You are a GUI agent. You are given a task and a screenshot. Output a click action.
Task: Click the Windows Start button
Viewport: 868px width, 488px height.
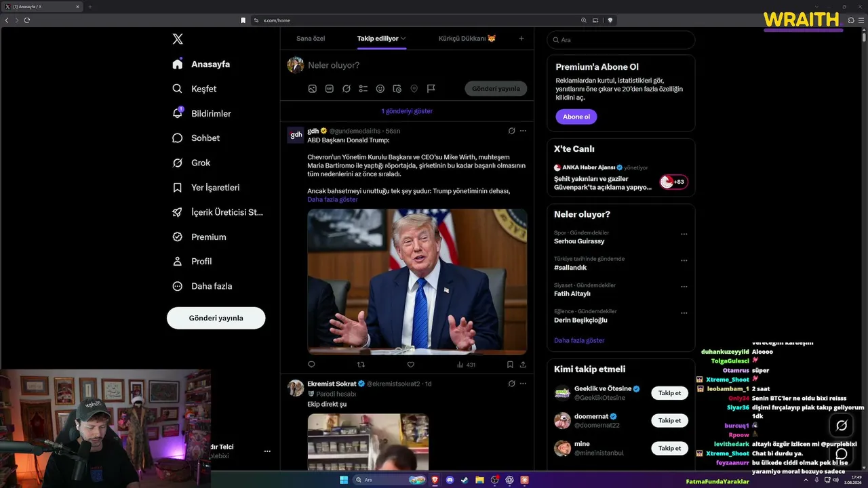[344, 480]
